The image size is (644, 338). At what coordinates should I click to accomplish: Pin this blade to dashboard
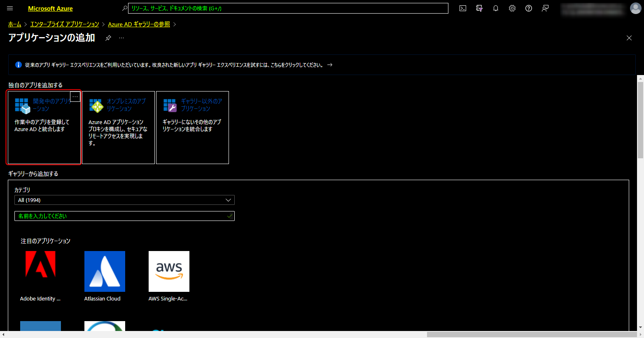[x=108, y=38]
